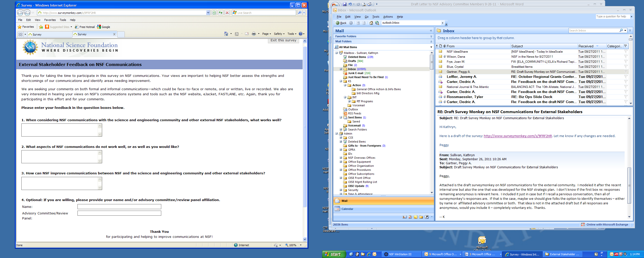Click the Back button in Outlook toolbar
644x258 pixels.
341,23
